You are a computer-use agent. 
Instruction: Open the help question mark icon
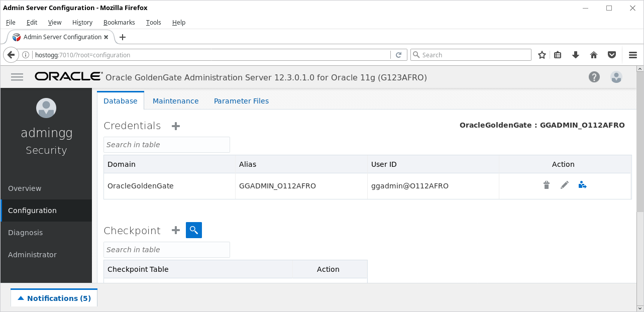594,77
